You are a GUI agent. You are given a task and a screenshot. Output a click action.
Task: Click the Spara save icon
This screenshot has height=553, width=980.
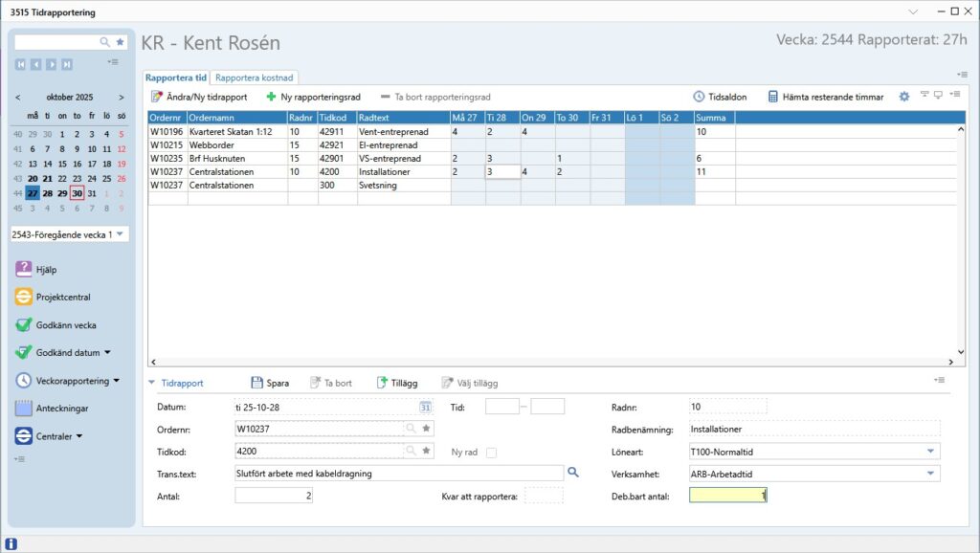click(x=256, y=383)
